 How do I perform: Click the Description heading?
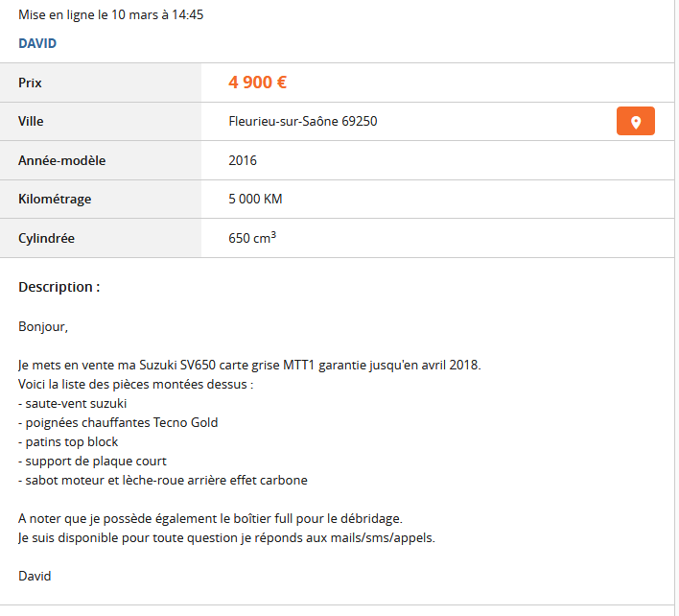59,287
